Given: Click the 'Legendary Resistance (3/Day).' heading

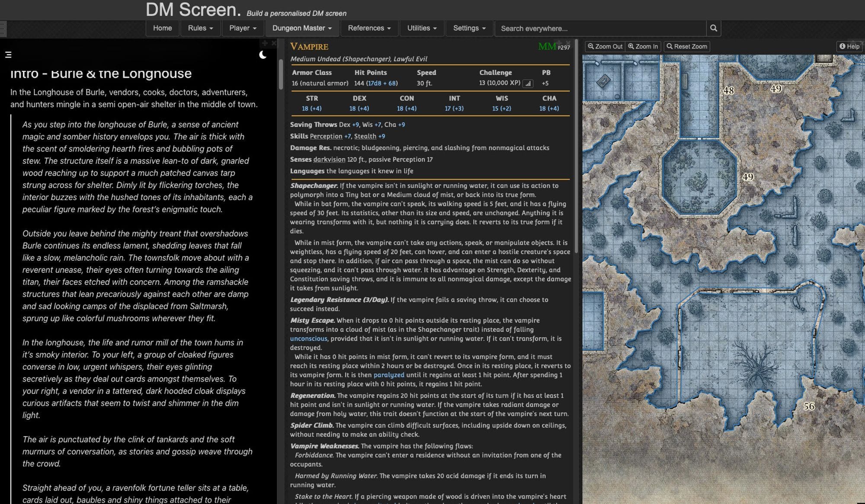Looking at the screenshot, I should point(340,300).
